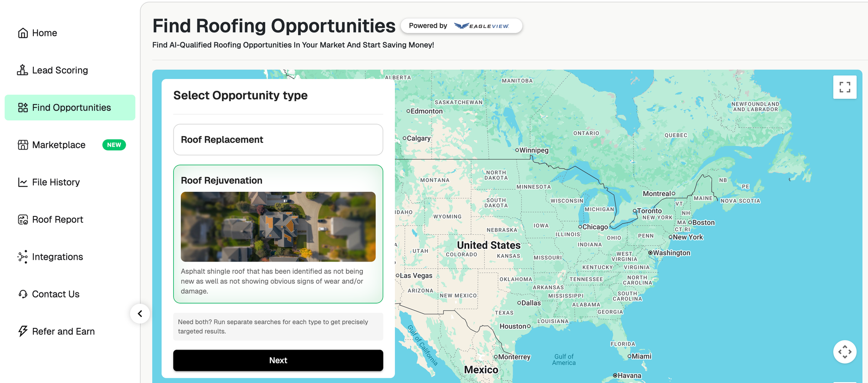Open the Marketplace menu item
This screenshot has height=383, width=868.
pyautogui.click(x=59, y=145)
